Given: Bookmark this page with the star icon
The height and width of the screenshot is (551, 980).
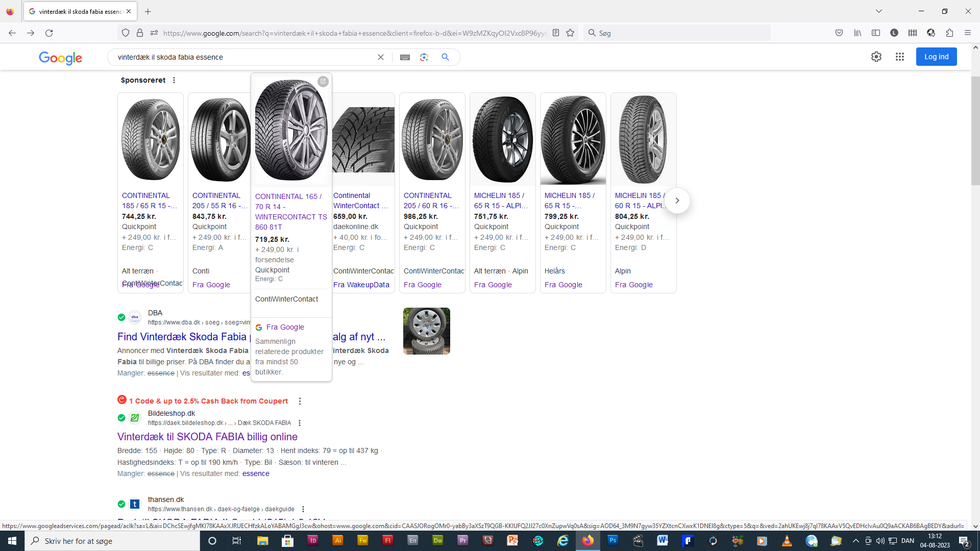Looking at the screenshot, I should click(570, 33).
